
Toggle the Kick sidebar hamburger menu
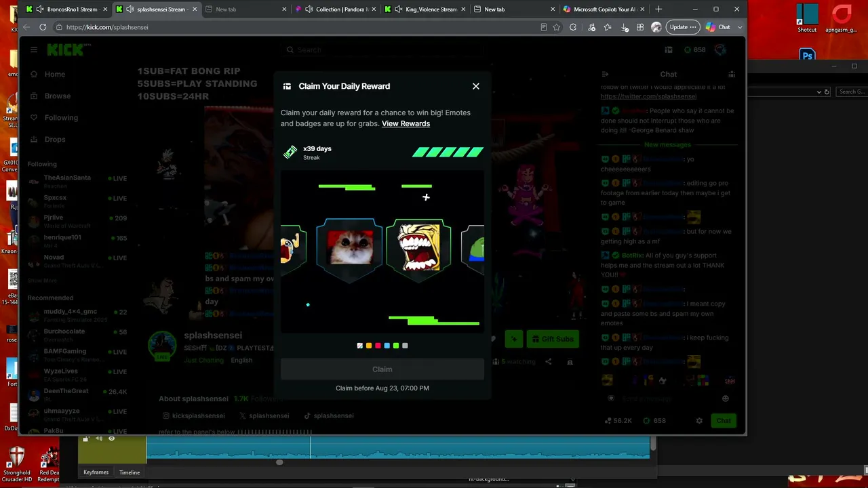(x=33, y=49)
